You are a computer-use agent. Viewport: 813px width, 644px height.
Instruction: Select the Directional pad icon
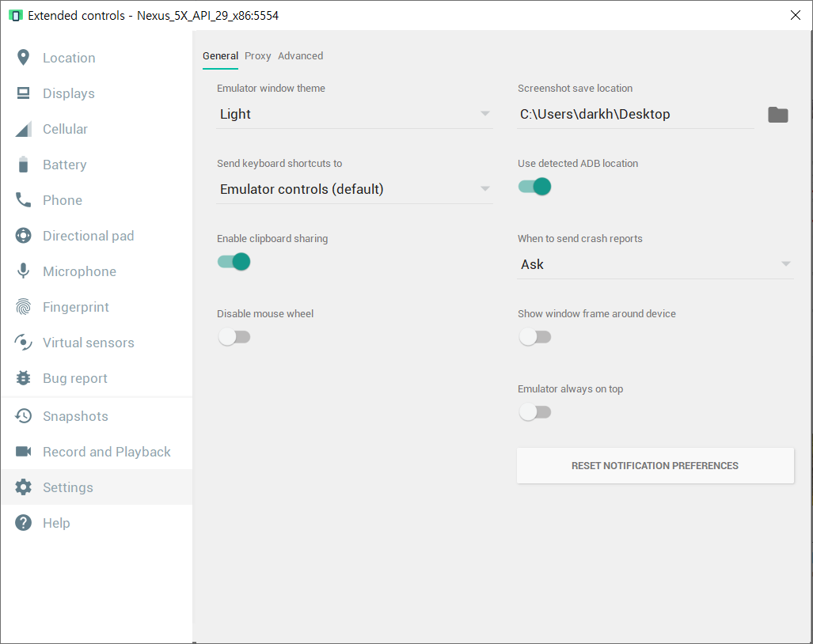click(23, 236)
